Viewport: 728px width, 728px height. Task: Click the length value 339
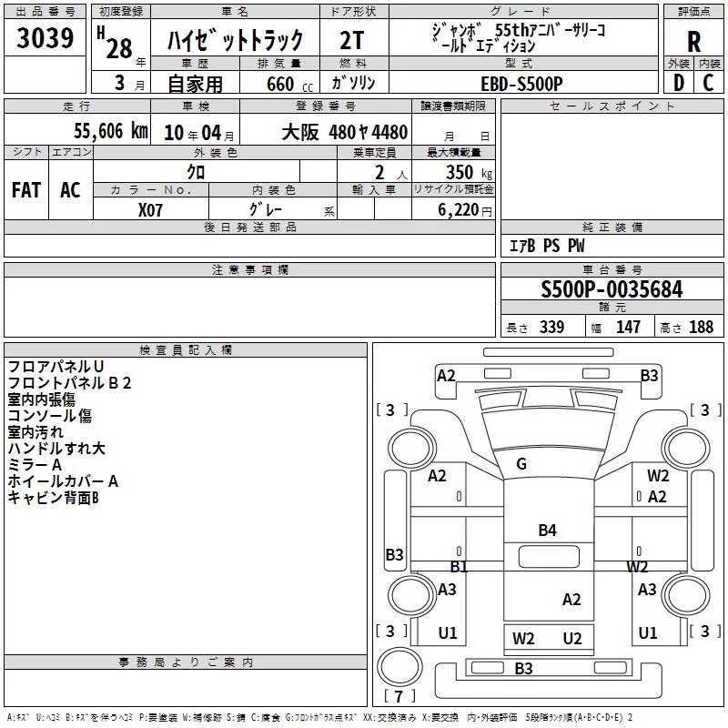551,327
